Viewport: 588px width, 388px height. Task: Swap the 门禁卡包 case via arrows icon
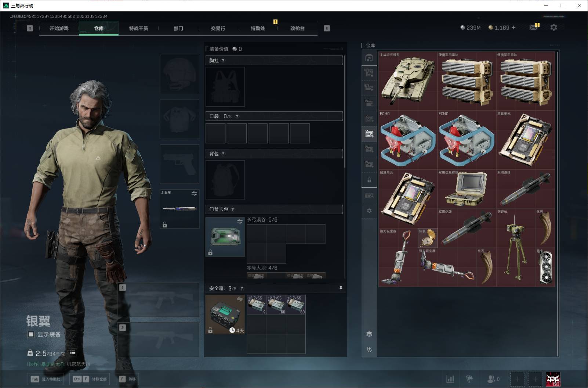[x=240, y=221]
